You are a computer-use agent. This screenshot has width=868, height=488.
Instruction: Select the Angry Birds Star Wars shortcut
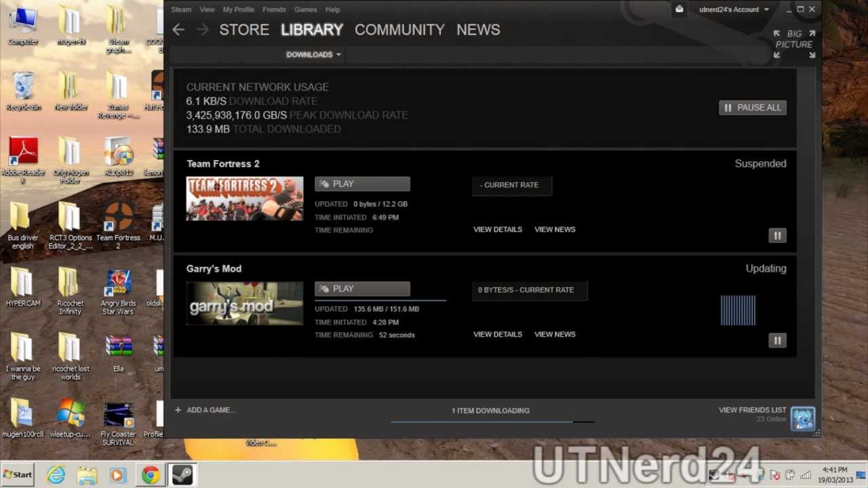(x=118, y=292)
